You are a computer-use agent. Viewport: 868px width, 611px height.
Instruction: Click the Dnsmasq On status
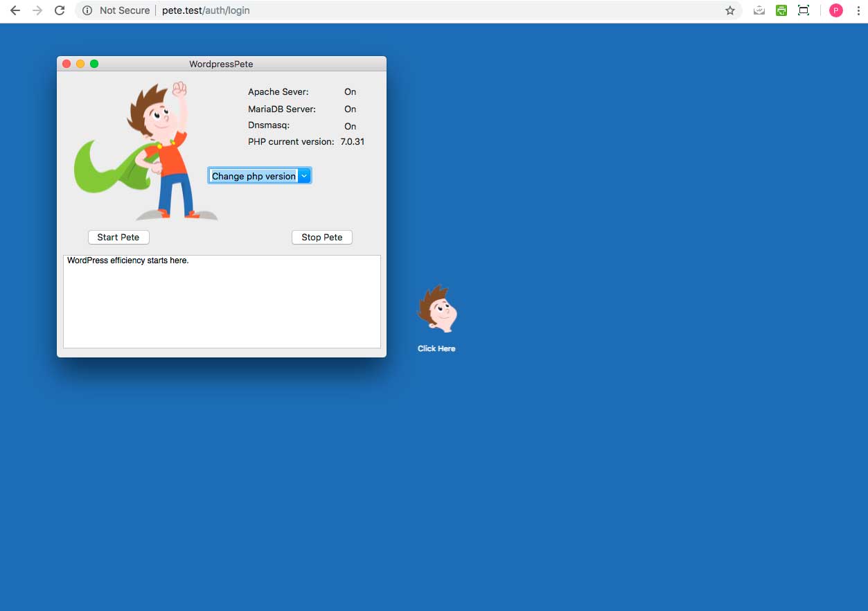click(x=351, y=126)
